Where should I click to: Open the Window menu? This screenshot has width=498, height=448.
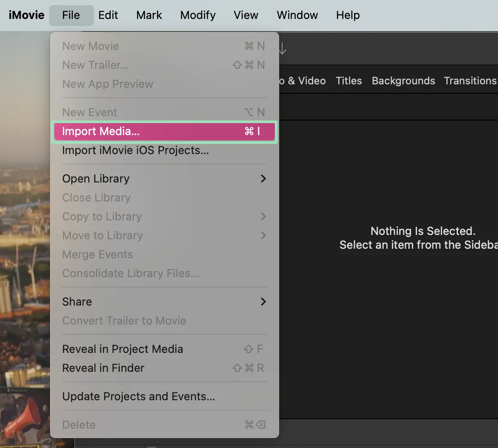pyautogui.click(x=297, y=15)
